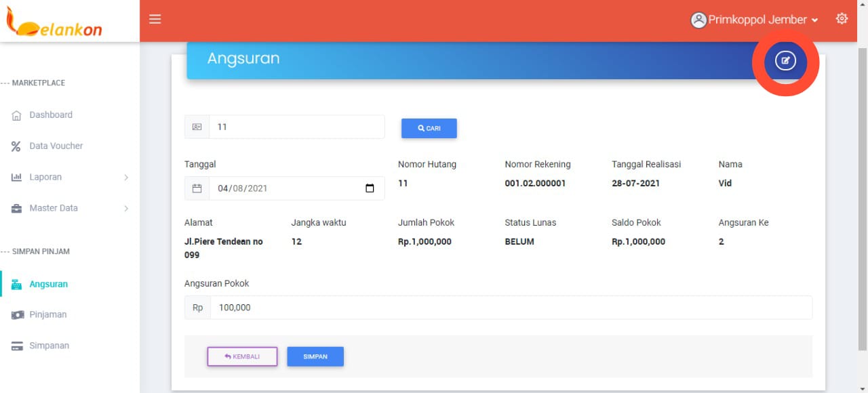
Task: Click the SIMPAN button
Action: coord(315,356)
